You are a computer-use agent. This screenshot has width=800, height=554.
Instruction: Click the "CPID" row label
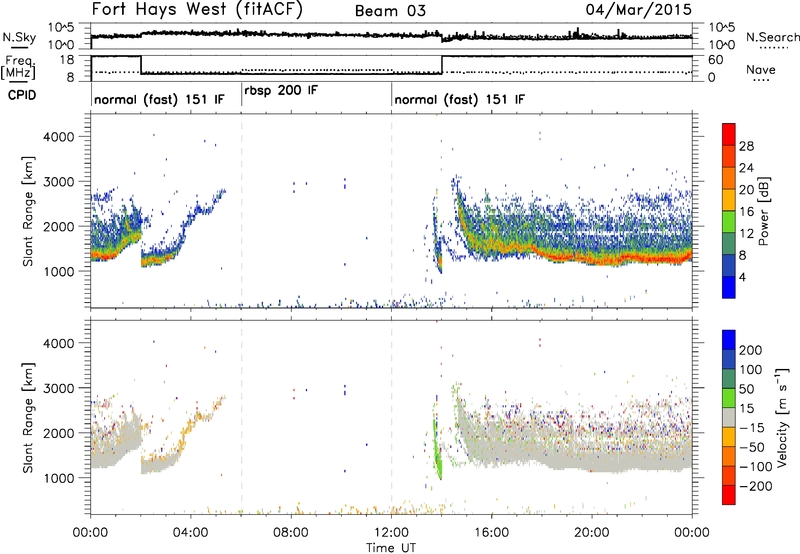click(x=22, y=95)
